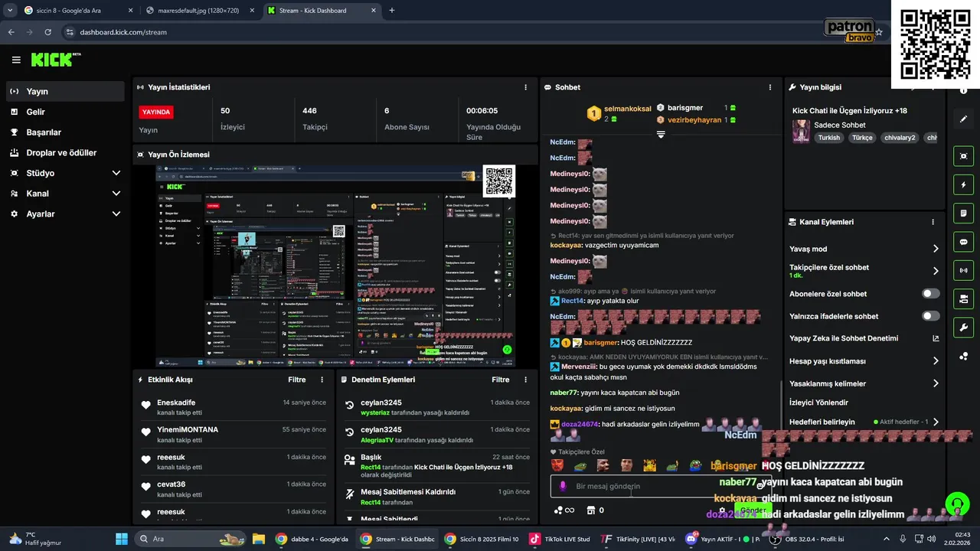The height and width of the screenshot is (551, 980).
Task: Click YinemiMONTANA in Etkinlik Akışı list
Action: pos(188,429)
